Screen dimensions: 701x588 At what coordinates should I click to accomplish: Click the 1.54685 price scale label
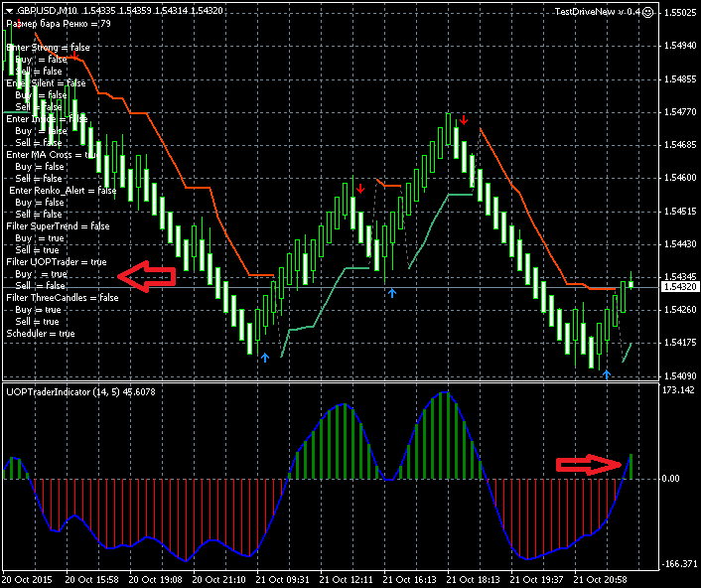680,145
